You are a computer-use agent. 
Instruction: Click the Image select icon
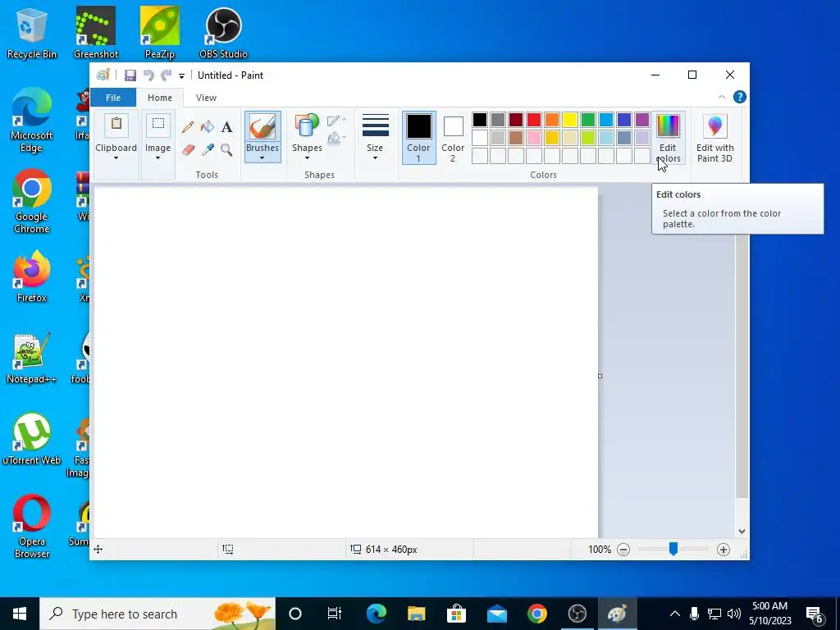(158, 125)
